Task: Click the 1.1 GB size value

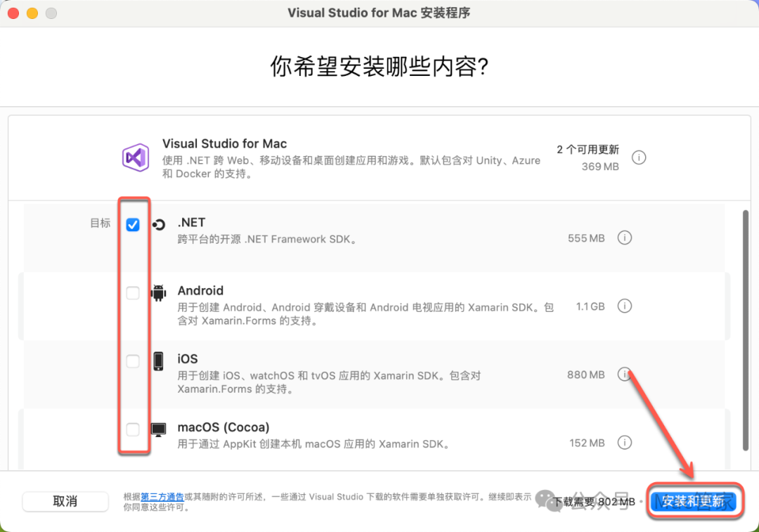Action: pyautogui.click(x=590, y=306)
